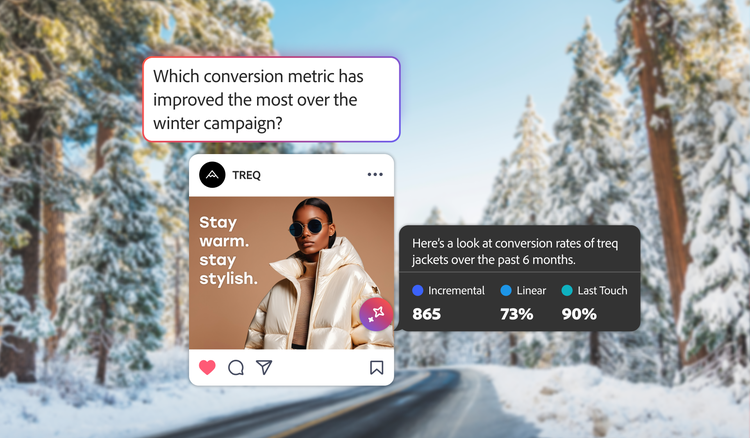Open the comment bubble icon
750x438 pixels.
click(x=236, y=367)
